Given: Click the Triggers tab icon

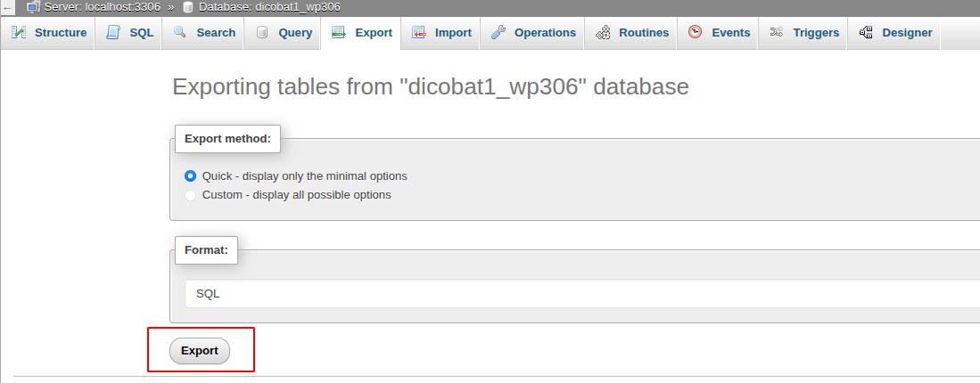Looking at the screenshot, I should [x=777, y=32].
